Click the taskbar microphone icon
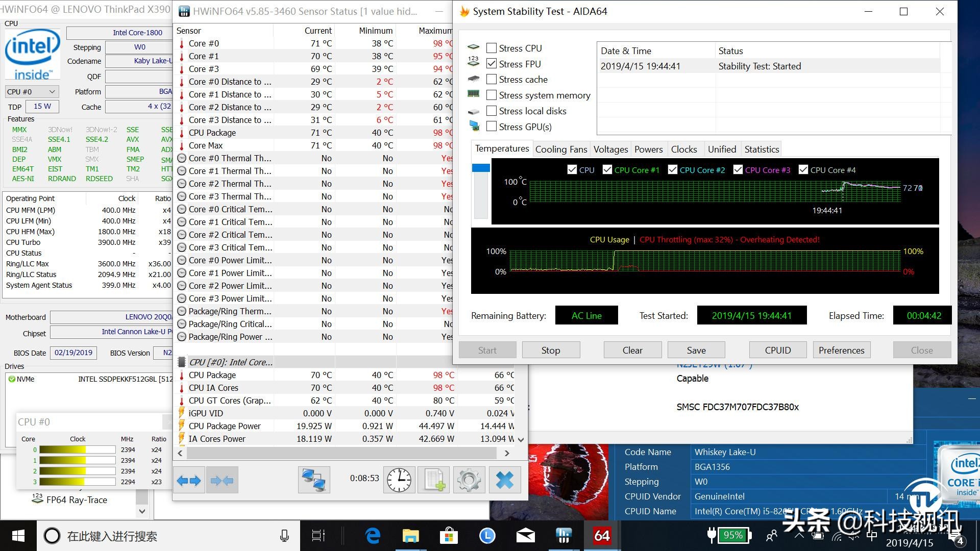This screenshot has width=980, height=551. pyautogui.click(x=285, y=536)
